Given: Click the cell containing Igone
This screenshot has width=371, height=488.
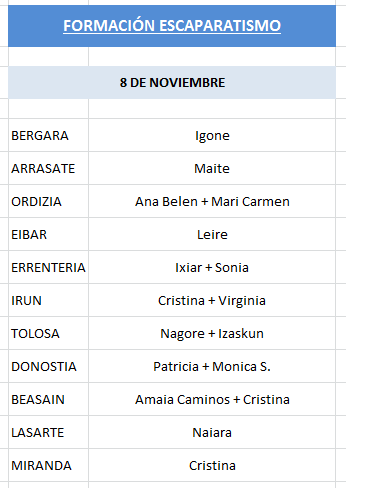Looking at the screenshot, I should point(212,135).
